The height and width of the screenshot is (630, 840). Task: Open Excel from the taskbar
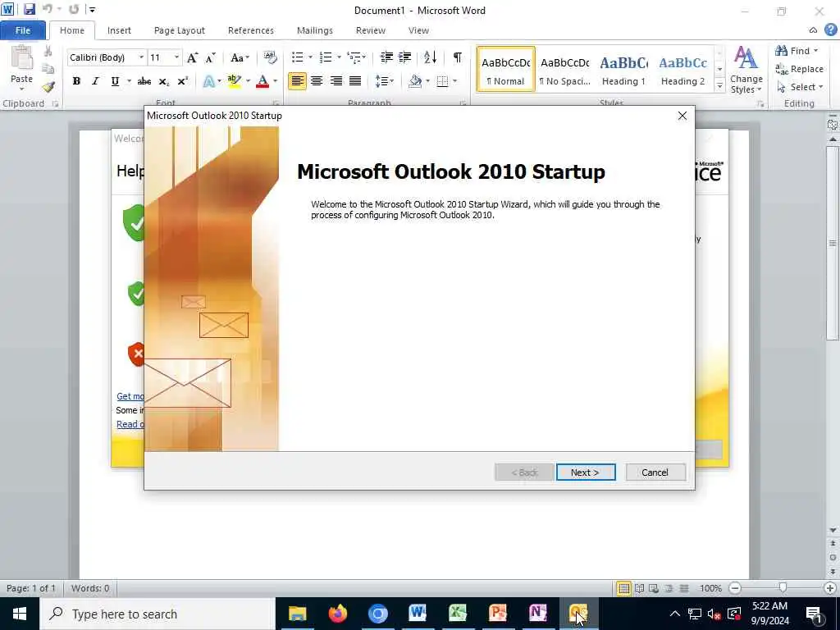[458, 614]
